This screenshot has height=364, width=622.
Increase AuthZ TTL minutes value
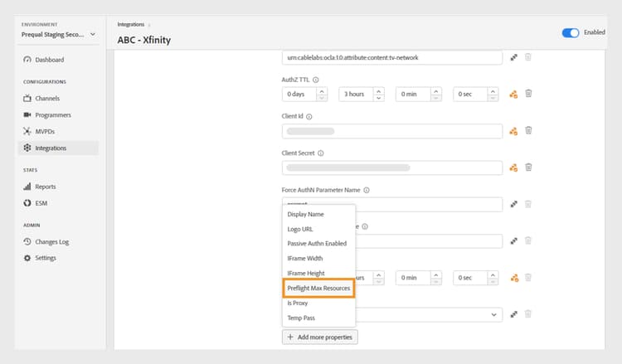pyautogui.click(x=436, y=91)
